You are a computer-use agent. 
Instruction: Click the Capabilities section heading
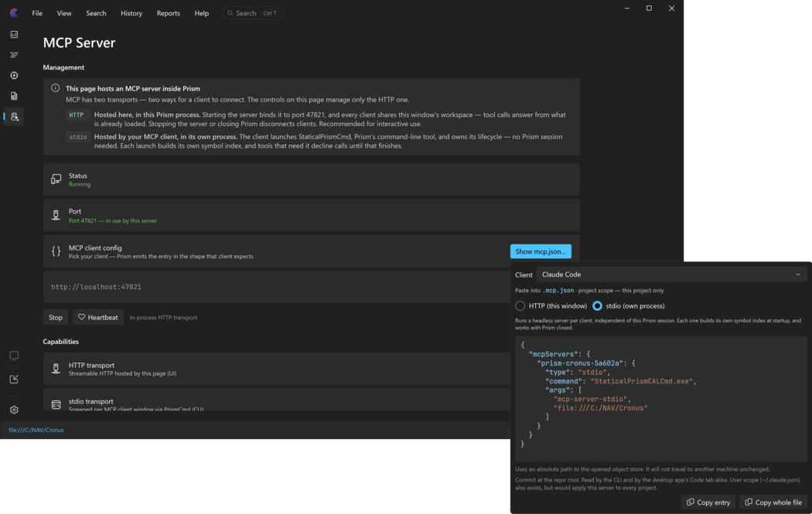pos(60,342)
